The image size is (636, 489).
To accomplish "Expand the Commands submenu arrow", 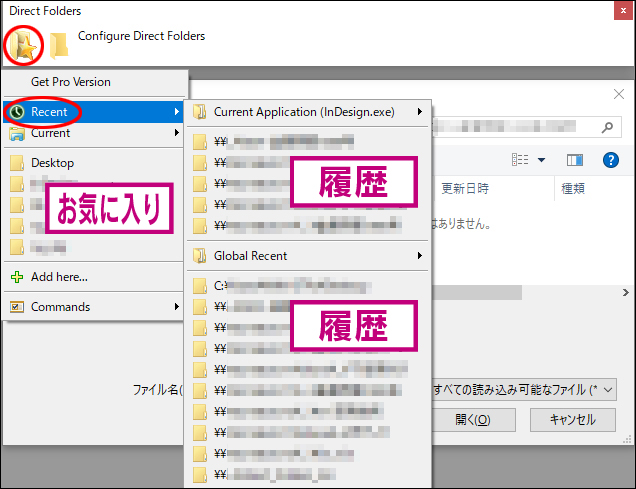I will 177,307.
